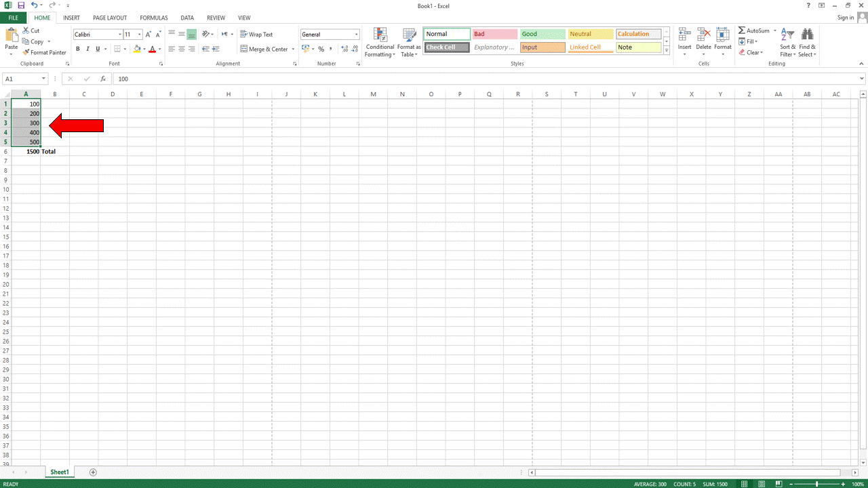This screenshot has width=868, height=488.
Task: Open the FORMULAS ribbon tab
Action: (154, 18)
